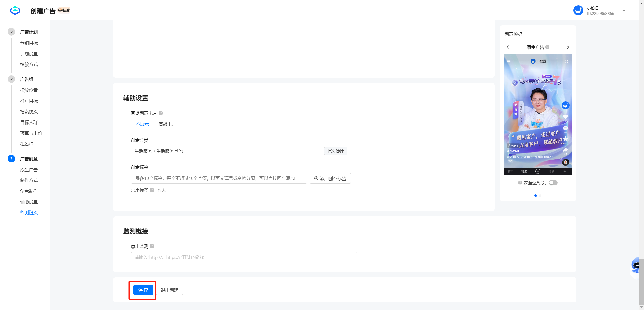
Task: Open help tooltip for 高级创意卡片
Action: click(x=161, y=113)
